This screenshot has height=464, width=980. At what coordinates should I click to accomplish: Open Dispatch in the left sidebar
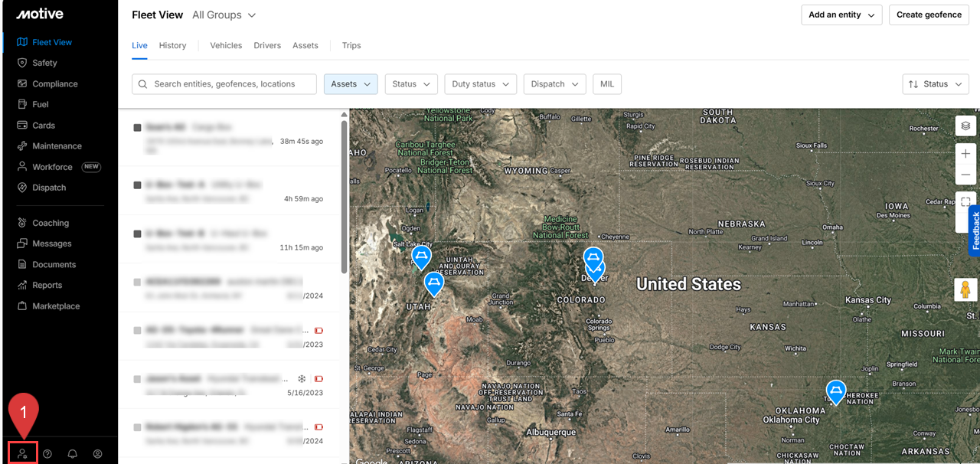pyautogui.click(x=49, y=188)
